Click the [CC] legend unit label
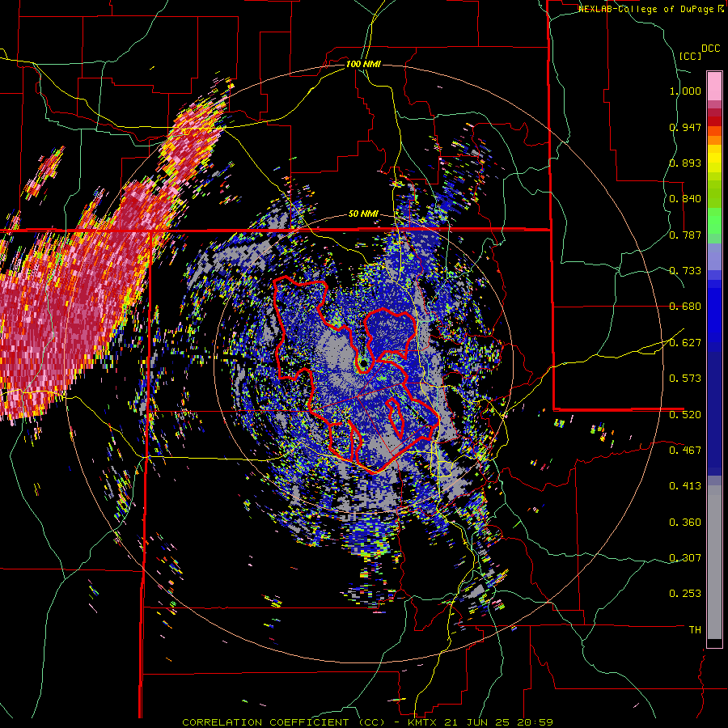This screenshot has width=728, height=728. pos(690,56)
